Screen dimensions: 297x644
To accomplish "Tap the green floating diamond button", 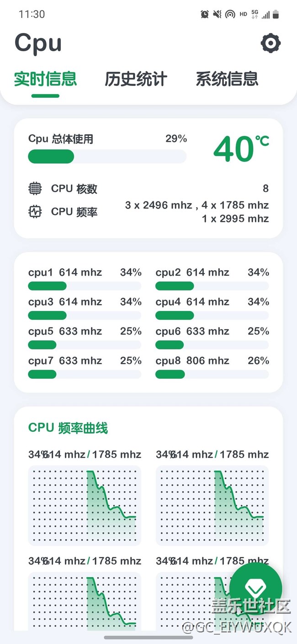I will (x=255, y=588).
